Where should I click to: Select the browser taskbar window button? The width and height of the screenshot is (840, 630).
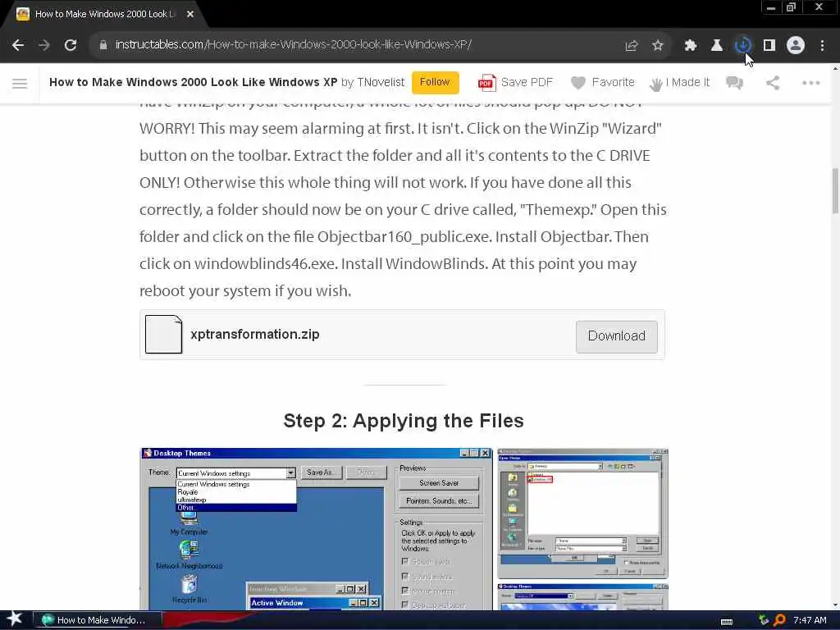coord(98,620)
